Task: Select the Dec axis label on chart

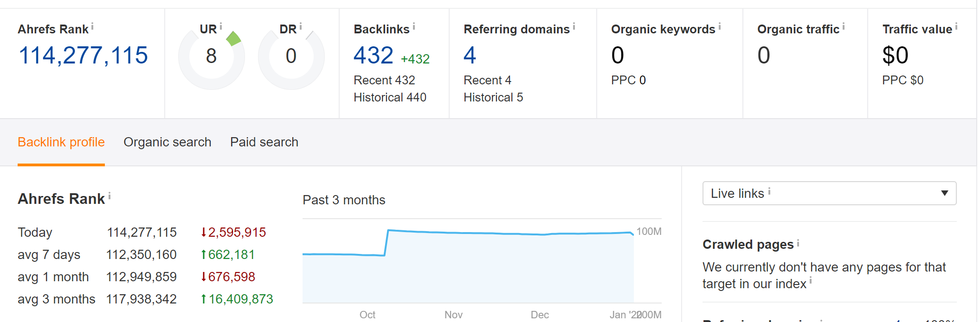Action: (540, 315)
